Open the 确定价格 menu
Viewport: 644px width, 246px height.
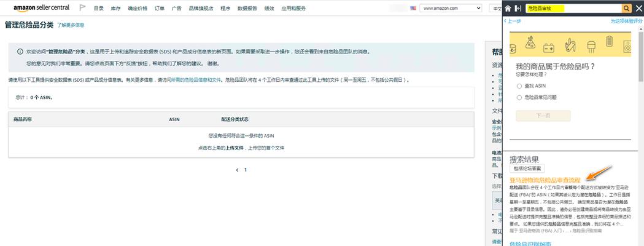(138, 8)
